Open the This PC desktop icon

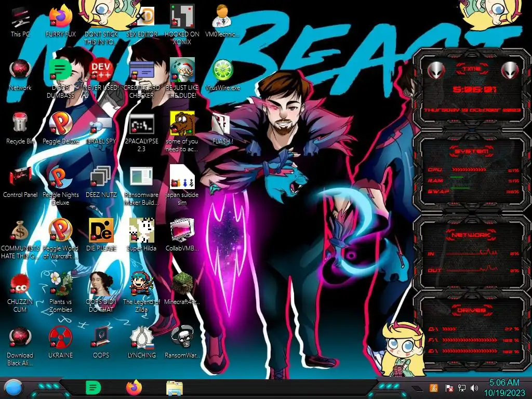pos(20,22)
